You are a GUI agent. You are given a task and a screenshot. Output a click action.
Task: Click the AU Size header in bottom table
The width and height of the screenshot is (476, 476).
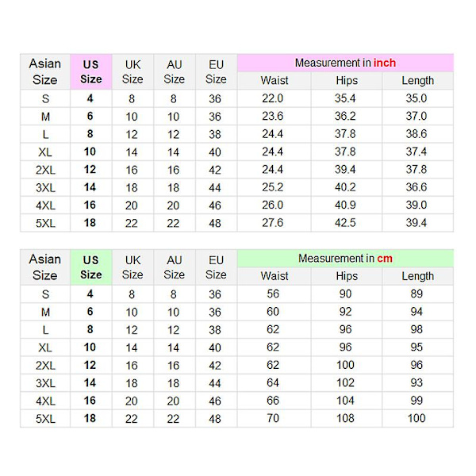pyautogui.click(x=175, y=267)
